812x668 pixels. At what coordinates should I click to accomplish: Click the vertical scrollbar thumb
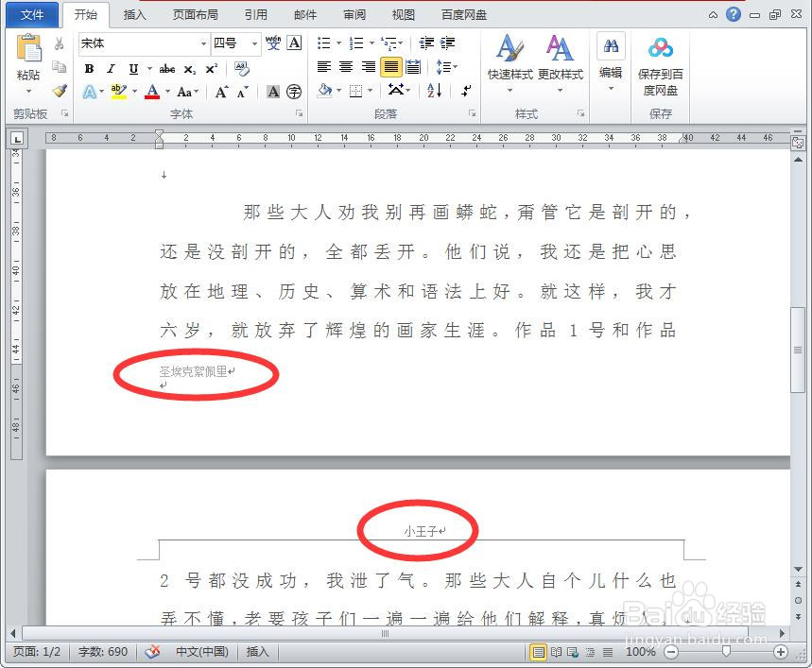click(798, 351)
